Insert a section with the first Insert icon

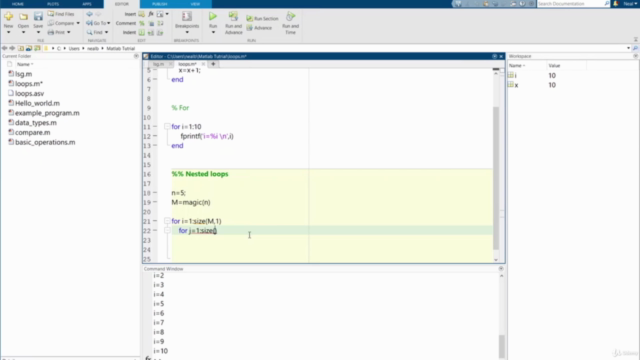142,14
